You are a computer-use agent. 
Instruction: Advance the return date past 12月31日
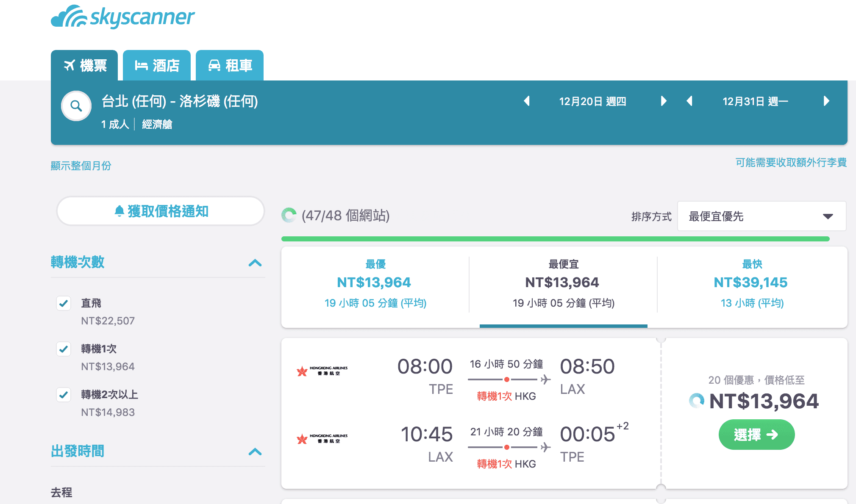(825, 101)
